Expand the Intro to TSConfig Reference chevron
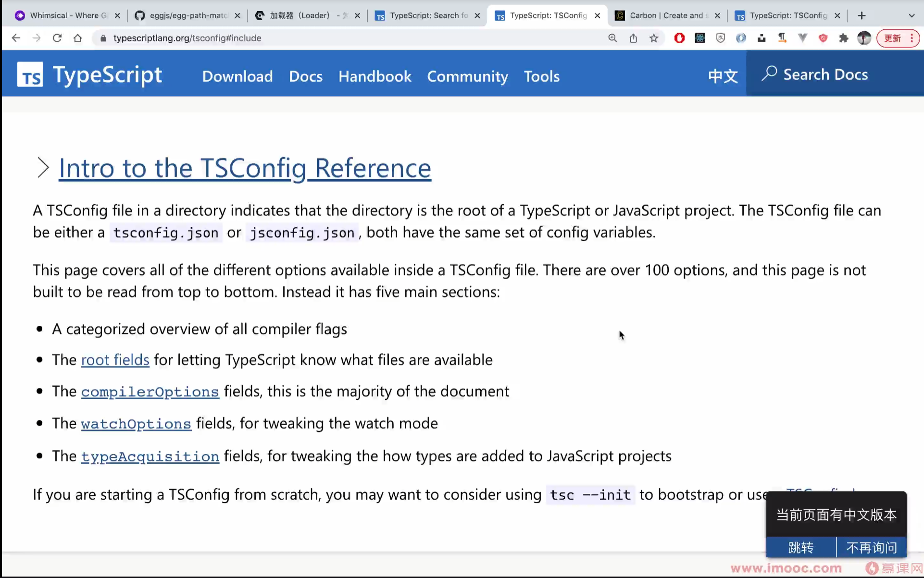This screenshot has width=924, height=578. coord(43,168)
